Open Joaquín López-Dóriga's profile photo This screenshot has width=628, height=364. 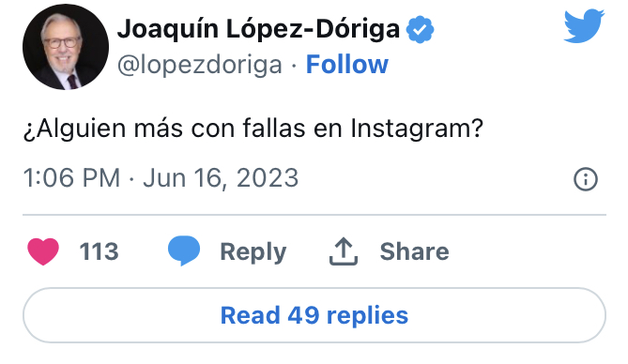click(x=66, y=47)
